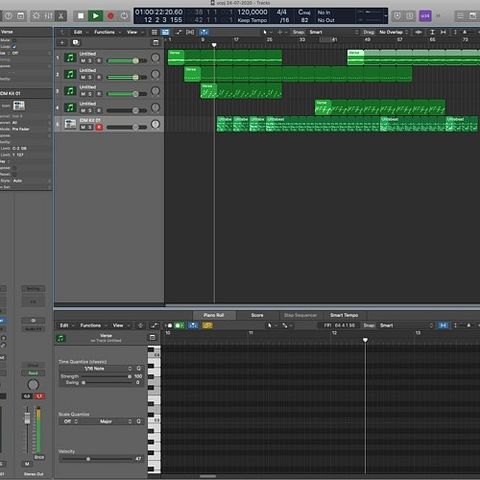Click the IDM Kit 01 drum track icon
The image size is (480, 480).
click(70, 124)
